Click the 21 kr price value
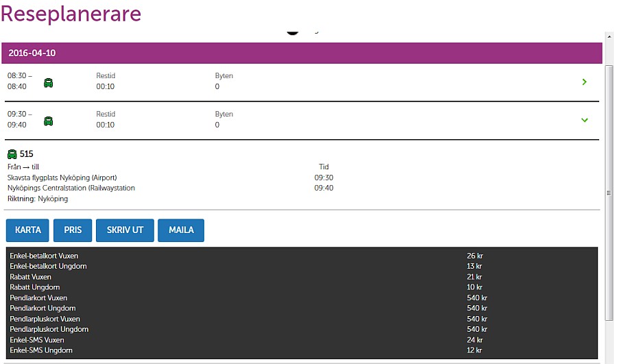Viewport: 617px width, 364px height. coord(474,277)
